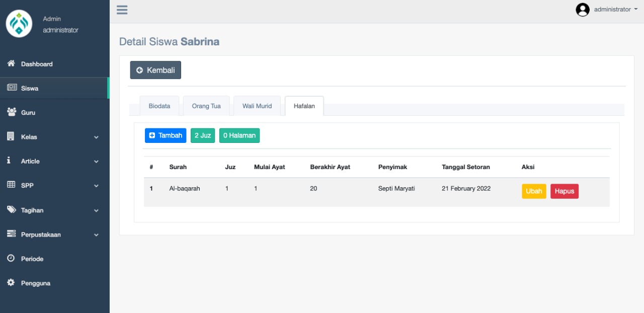Expand the Kelas submenu
The height and width of the screenshot is (313, 644).
pos(96,137)
